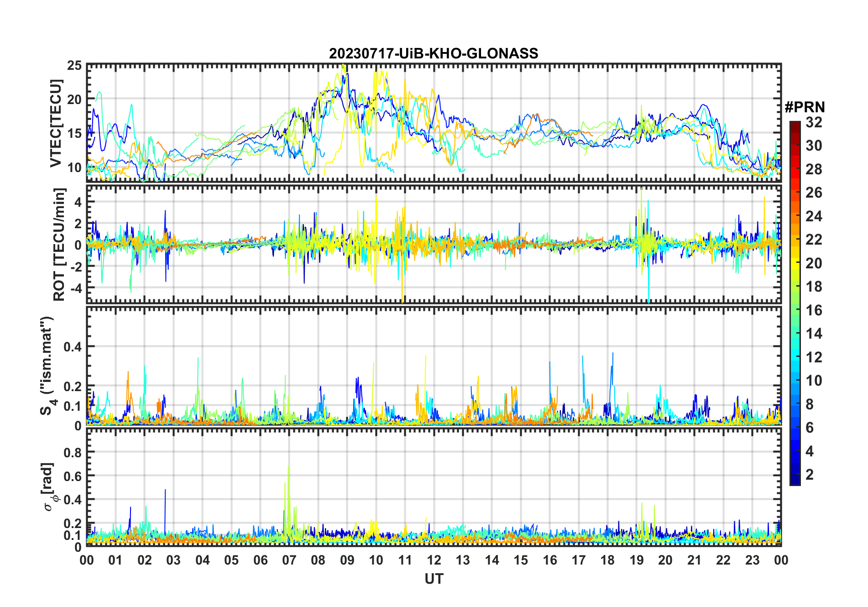The image size is (868, 607).
Task: Select sigma-phi panel tick label "0.6"
Action: (73, 476)
